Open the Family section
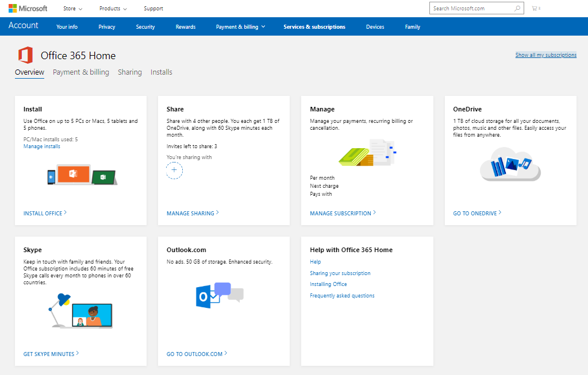Screen dimensions: 588x375 413,26
